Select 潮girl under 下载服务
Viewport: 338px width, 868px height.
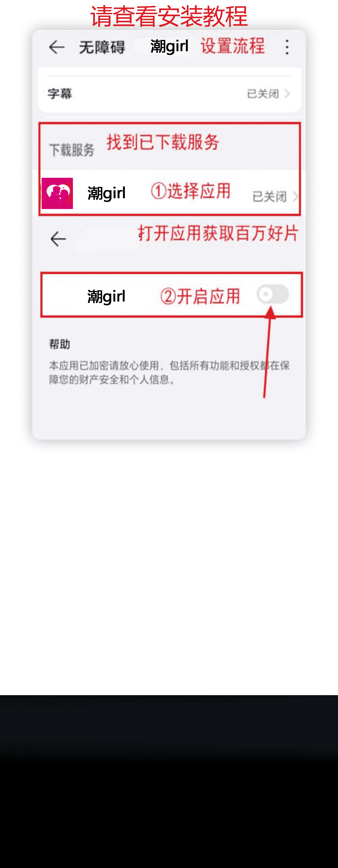[170, 193]
